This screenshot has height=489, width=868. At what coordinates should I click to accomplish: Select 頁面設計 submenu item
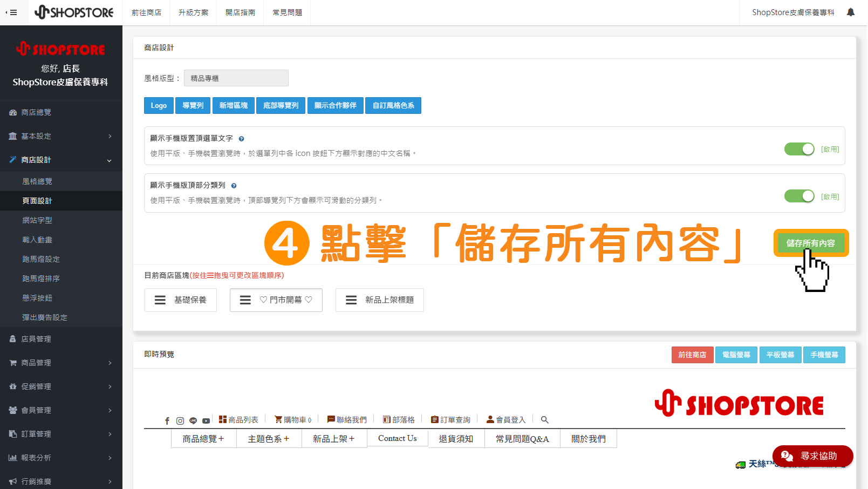point(61,201)
